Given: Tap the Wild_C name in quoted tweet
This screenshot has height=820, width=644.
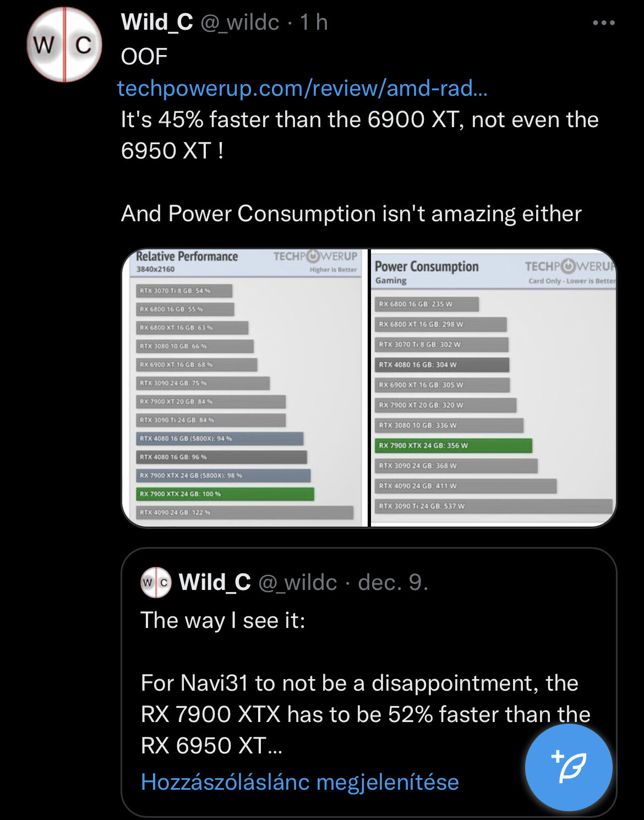Looking at the screenshot, I should pos(215,582).
